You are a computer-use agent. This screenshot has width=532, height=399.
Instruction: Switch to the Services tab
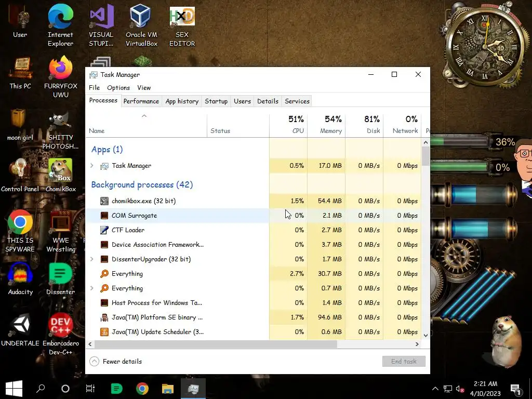coord(297,101)
